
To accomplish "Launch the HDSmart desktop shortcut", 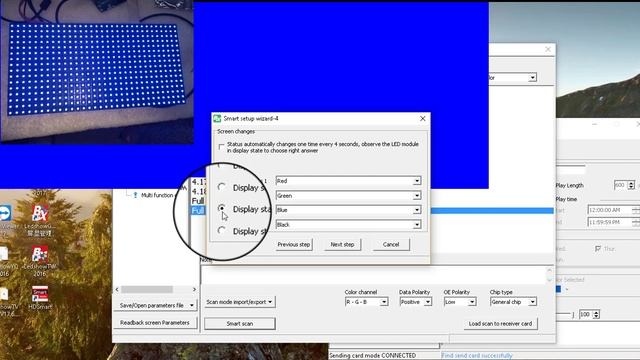I will click(x=40, y=294).
